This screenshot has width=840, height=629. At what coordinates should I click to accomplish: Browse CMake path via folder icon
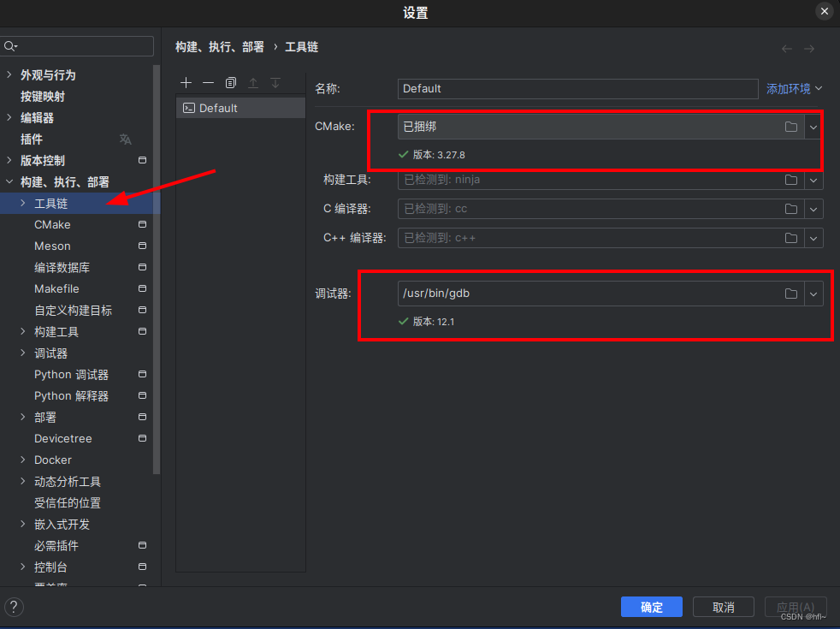pos(790,126)
